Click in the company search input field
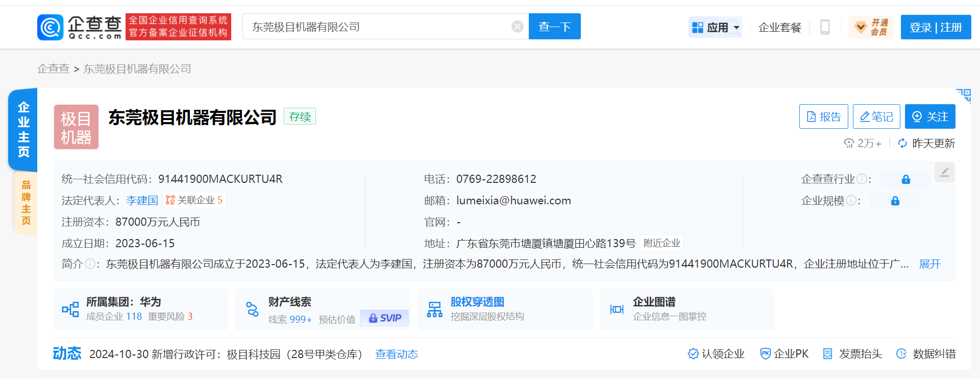980x379 pixels. 378,27
